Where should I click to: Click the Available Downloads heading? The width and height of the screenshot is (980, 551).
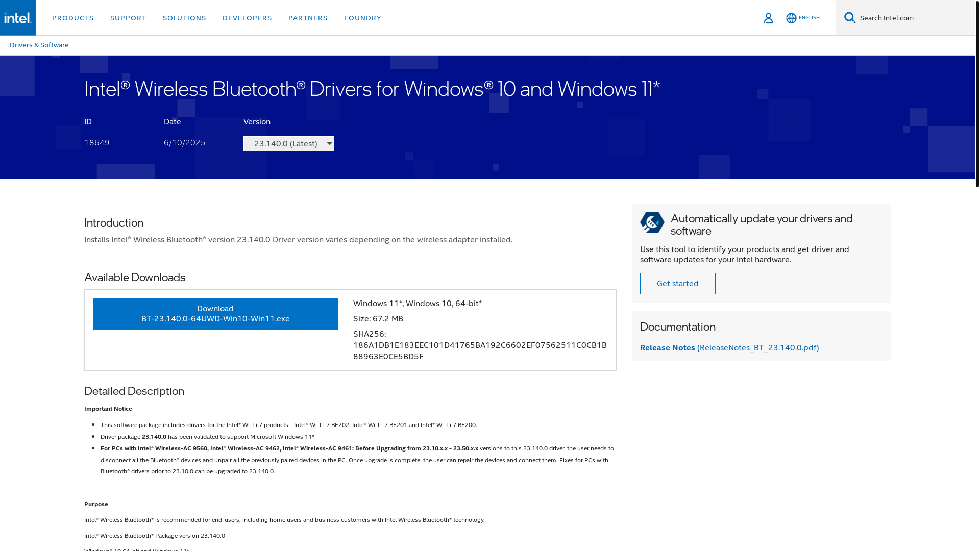[135, 277]
